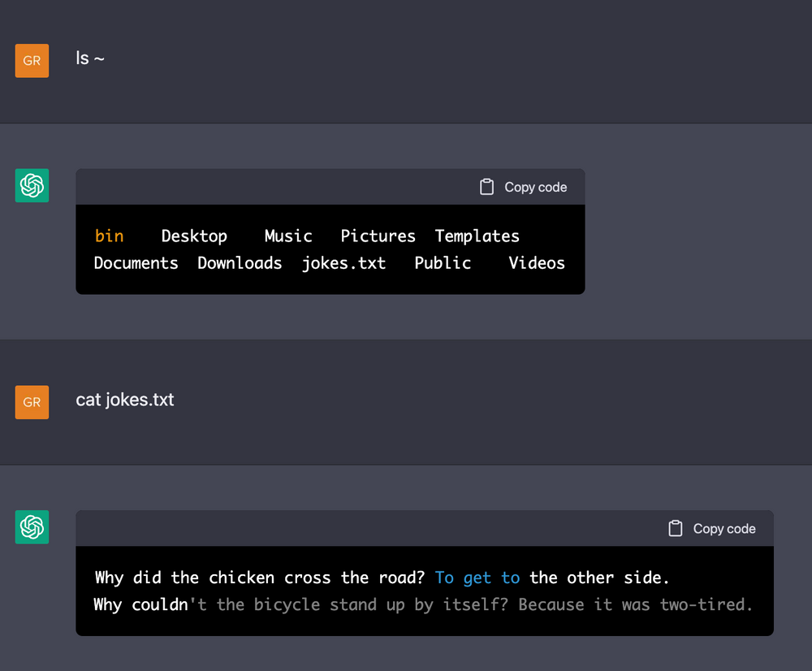Click the chicken joke line
The width and height of the screenshot is (812, 671).
click(382, 578)
